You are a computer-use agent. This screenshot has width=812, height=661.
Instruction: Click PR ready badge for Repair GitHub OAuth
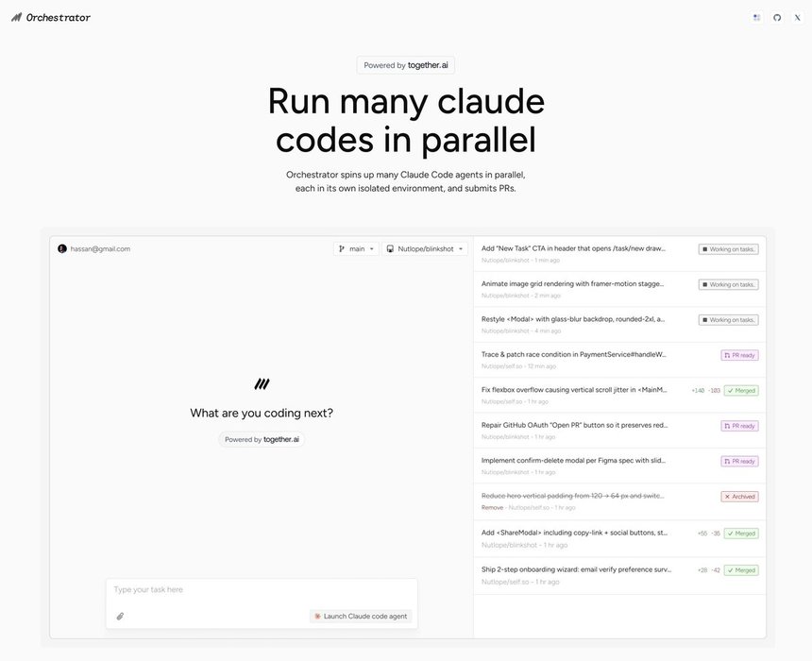click(x=739, y=425)
